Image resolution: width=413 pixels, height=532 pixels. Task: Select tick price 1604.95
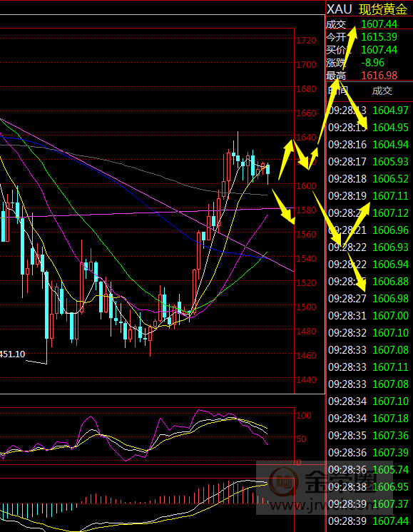tap(390, 127)
